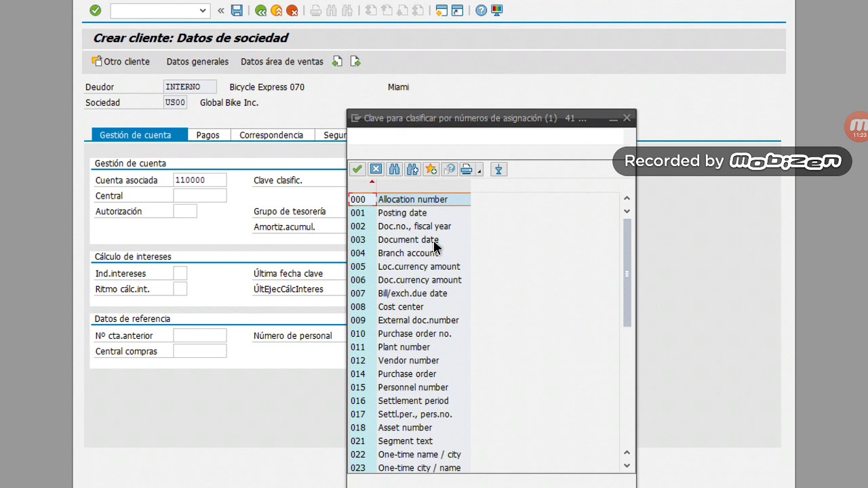Click the popup Find Next binoculars icon
The height and width of the screenshot is (488, 868).
[x=412, y=169]
